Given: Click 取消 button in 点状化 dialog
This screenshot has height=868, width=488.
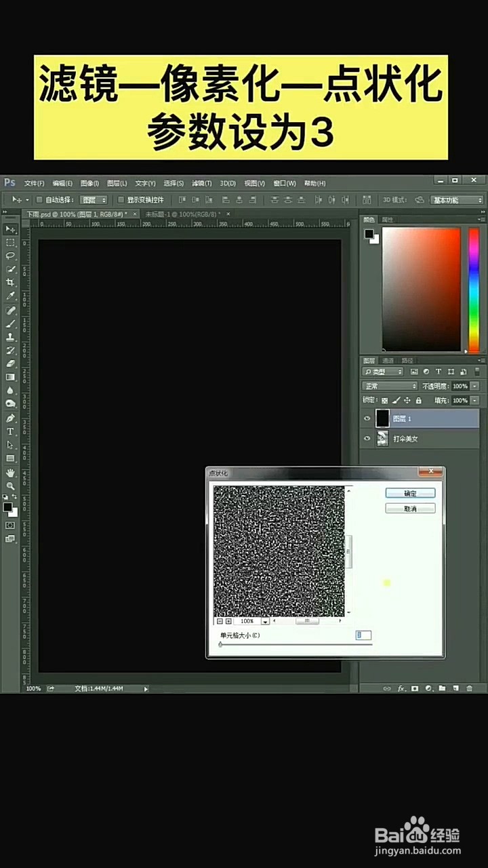Looking at the screenshot, I should click(410, 509).
